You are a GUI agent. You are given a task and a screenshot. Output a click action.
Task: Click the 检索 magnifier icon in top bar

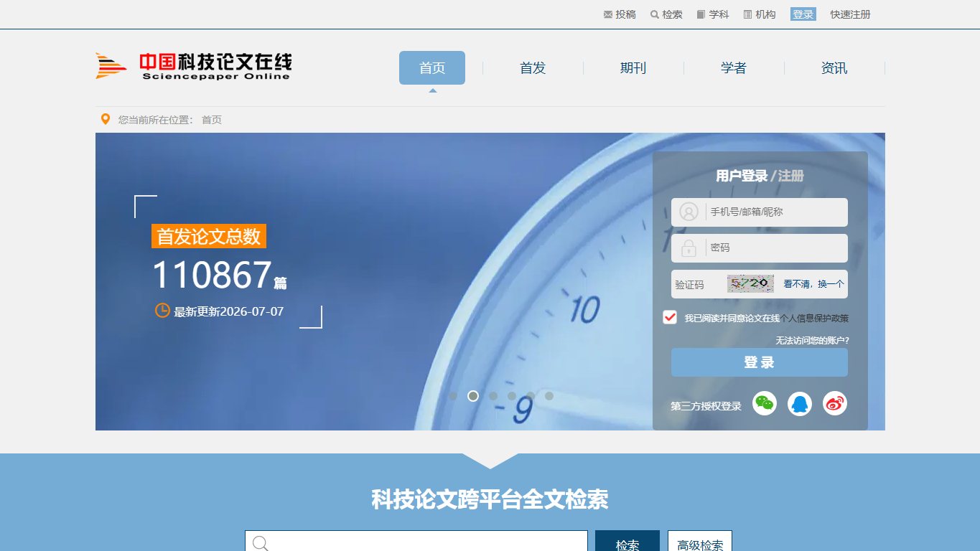click(x=655, y=14)
